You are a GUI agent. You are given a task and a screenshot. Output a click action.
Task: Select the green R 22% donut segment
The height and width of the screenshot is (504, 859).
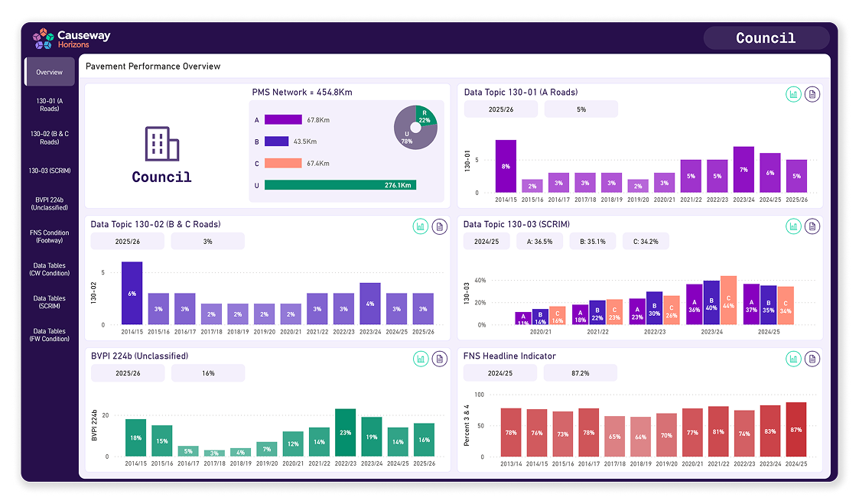(425, 115)
